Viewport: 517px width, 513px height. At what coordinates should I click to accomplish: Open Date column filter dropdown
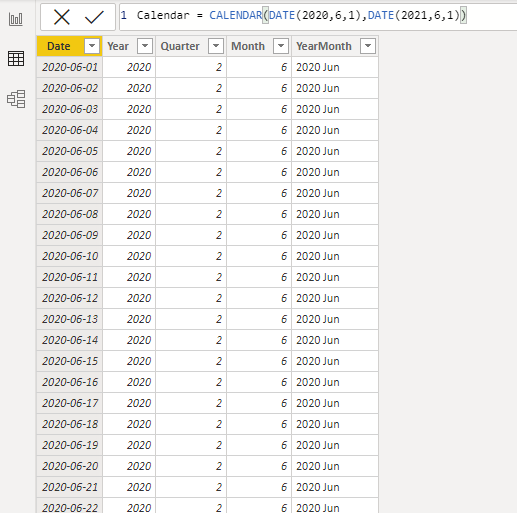tap(92, 46)
